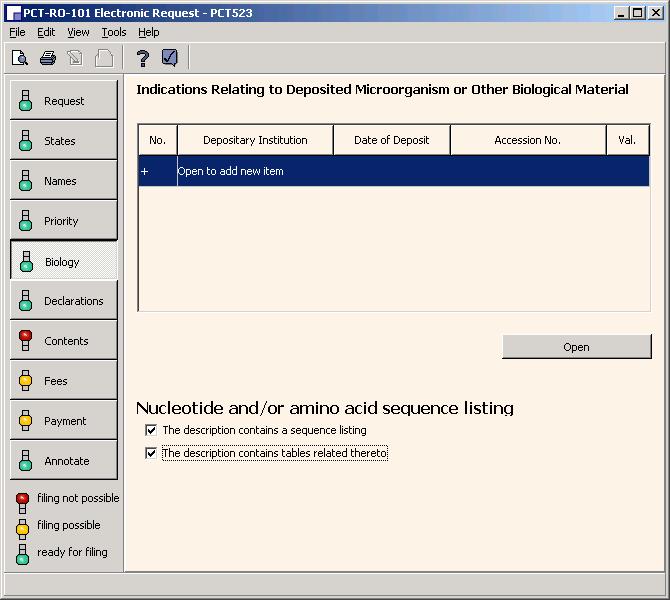
Task: Click the yellow traffic light icon on Fees
Action: pyautogui.click(x=25, y=380)
